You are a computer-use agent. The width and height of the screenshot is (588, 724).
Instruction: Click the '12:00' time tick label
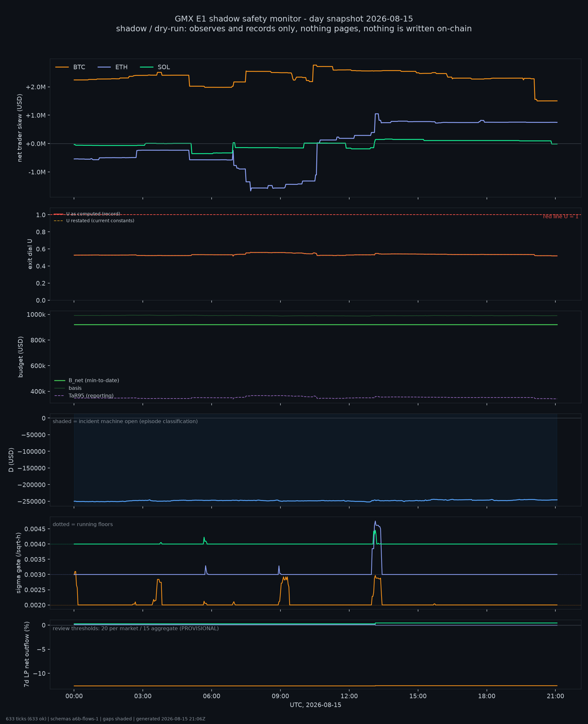point(349,696)
